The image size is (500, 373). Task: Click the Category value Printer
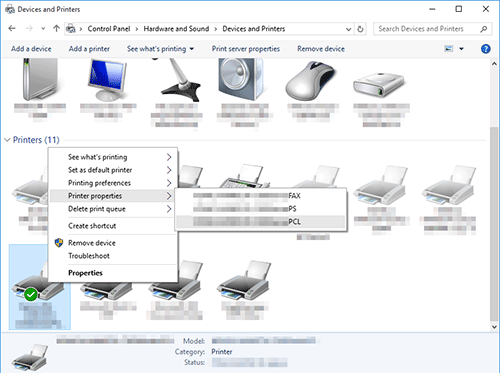pos(222,352)
